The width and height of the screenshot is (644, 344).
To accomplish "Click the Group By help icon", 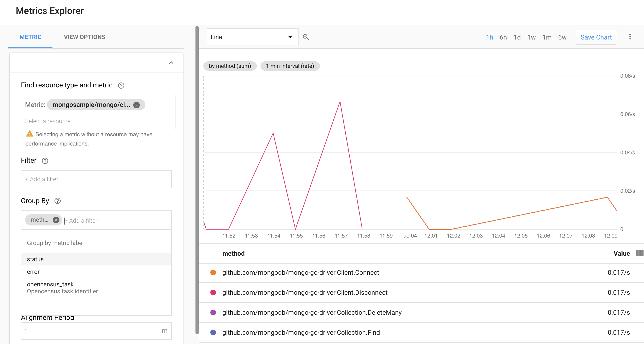I will pyautogui.click(x=58, y=201).
